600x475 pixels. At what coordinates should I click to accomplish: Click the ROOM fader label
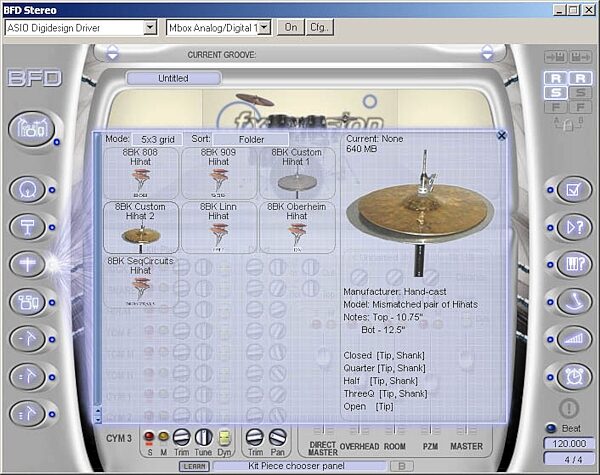(x=395, y=446)
